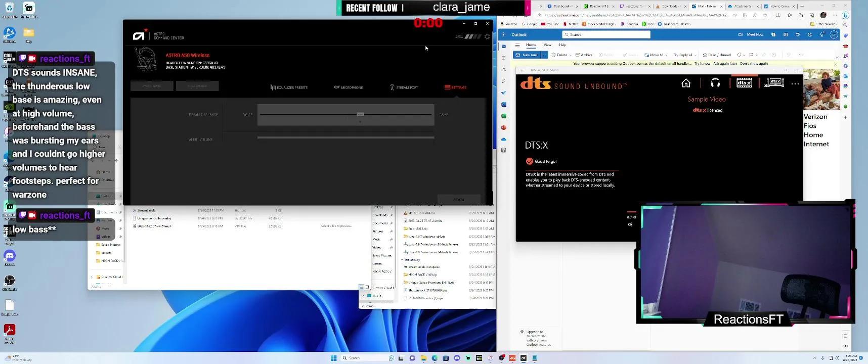Select Settings tab in Astro Command Center
Image resolution: width=868 pixels, height=364 pixels.
pos(455,87)
